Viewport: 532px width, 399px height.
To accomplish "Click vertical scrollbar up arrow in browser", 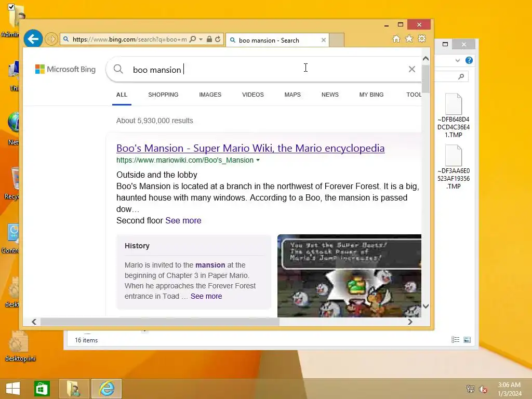I will pos(426,59).
